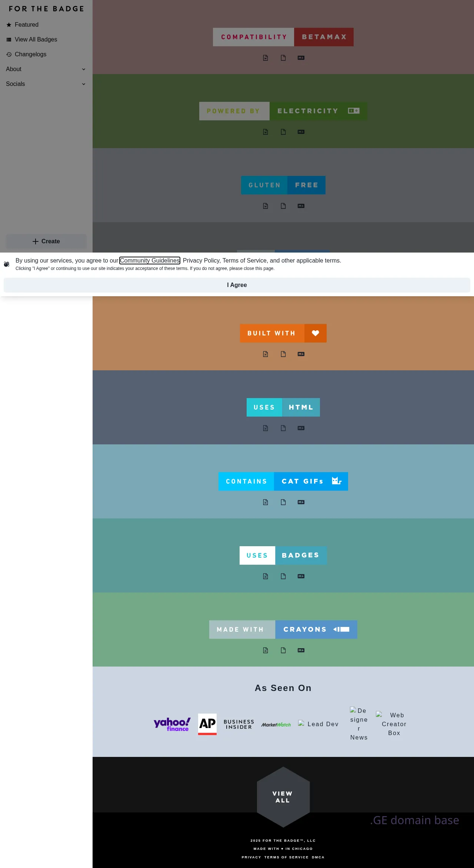Click the View All hexagon button

(283, 797)
